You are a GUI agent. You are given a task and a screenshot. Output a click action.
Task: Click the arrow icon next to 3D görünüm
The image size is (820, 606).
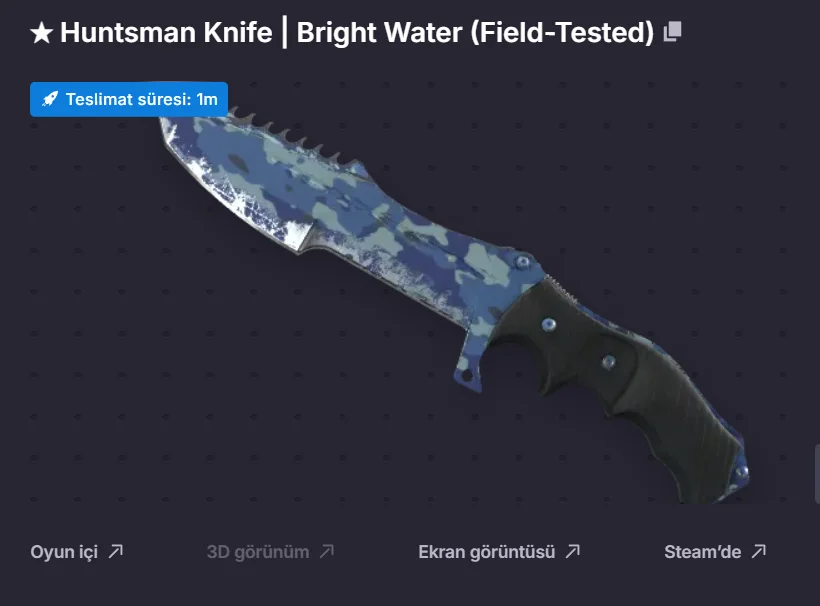(327, 551)
